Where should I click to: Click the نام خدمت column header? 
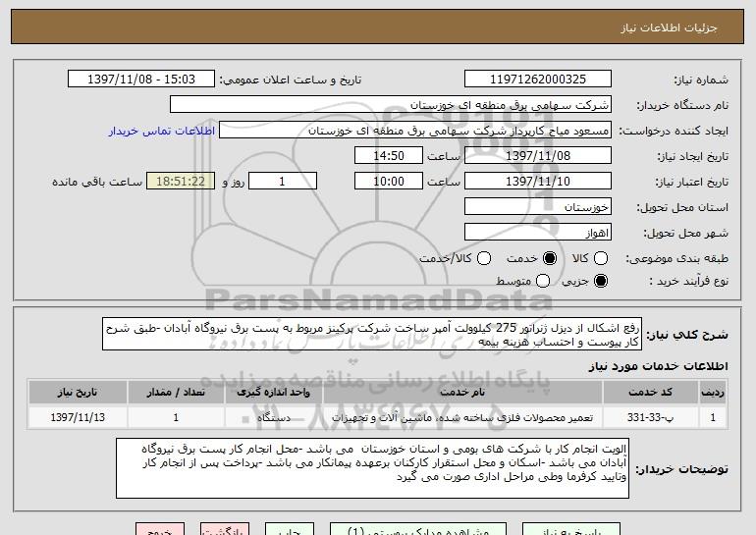[x=462, y=393]
